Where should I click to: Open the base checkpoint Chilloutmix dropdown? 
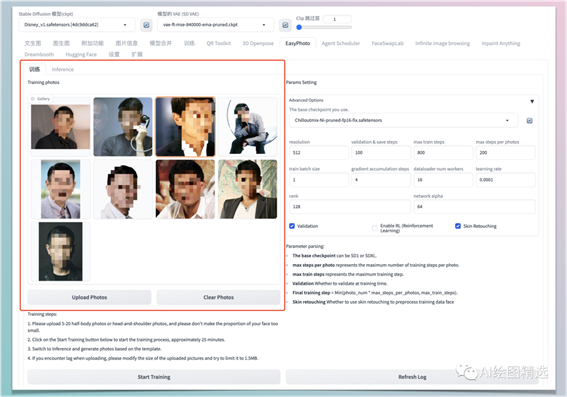403,120
